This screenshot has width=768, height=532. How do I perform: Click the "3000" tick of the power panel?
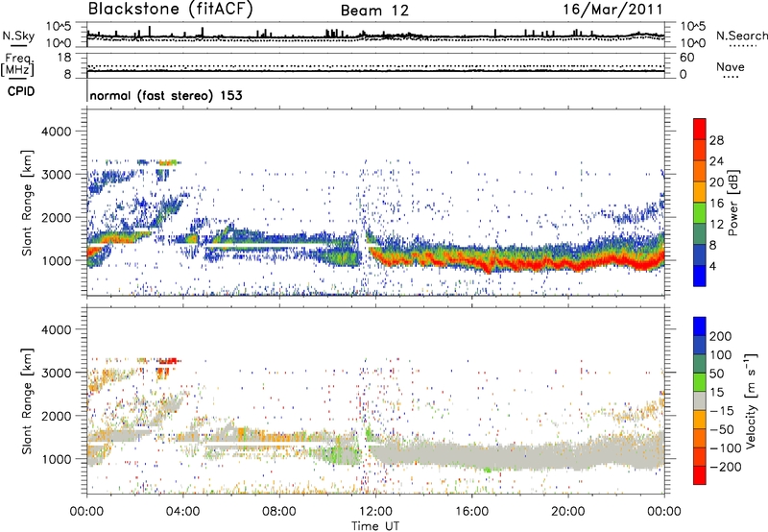[56, 175]
